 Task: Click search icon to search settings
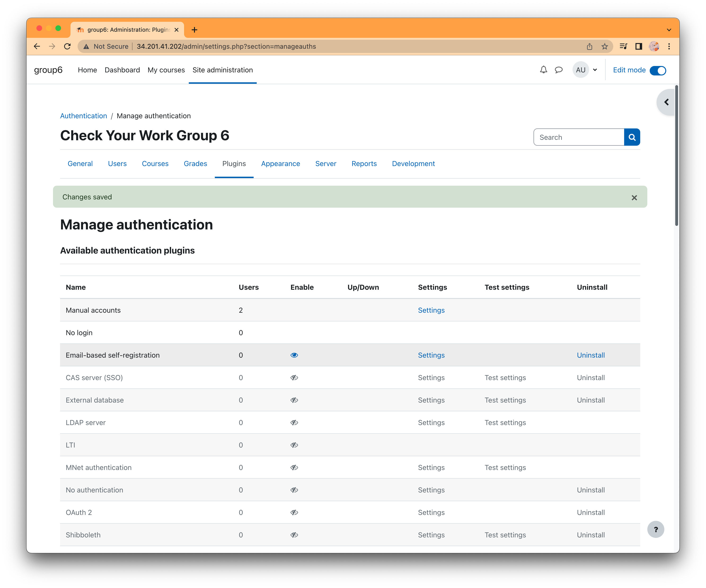tap(632, 137)
